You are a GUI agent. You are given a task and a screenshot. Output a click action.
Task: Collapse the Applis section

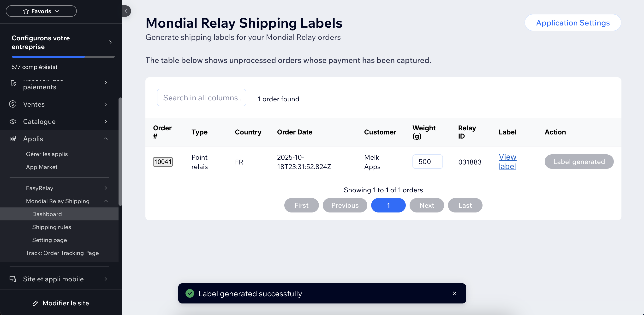pos(106,139)
